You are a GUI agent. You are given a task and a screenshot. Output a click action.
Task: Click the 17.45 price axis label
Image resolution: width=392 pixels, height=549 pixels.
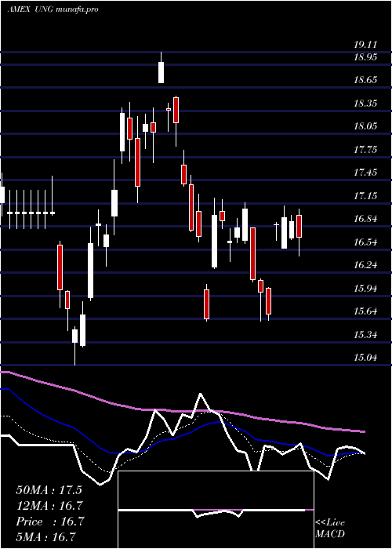coord(365,173)
